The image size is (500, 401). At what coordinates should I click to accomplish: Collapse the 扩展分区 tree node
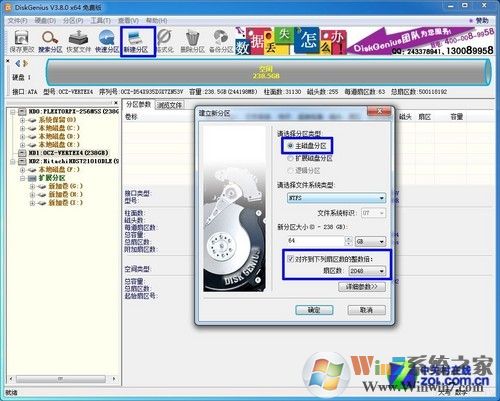23,178
